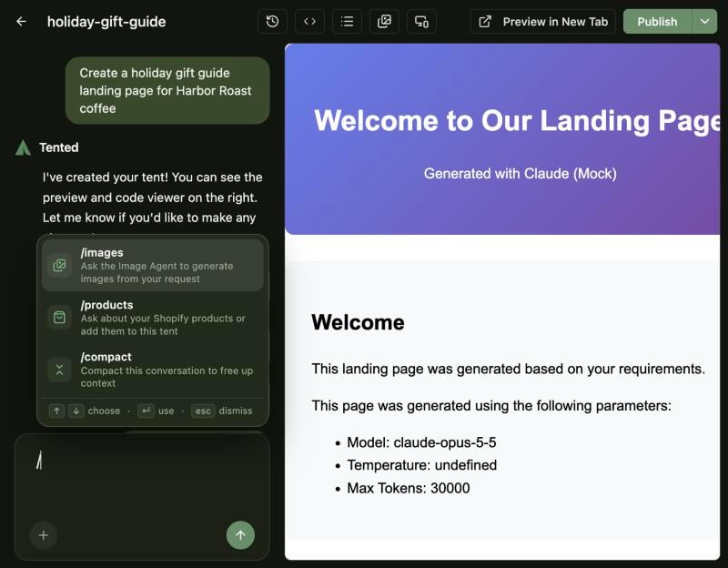The height and width of the screenshot is (568, 728).
Task: Click 'Max Tokens: 30000' list item
Action: 409,488
